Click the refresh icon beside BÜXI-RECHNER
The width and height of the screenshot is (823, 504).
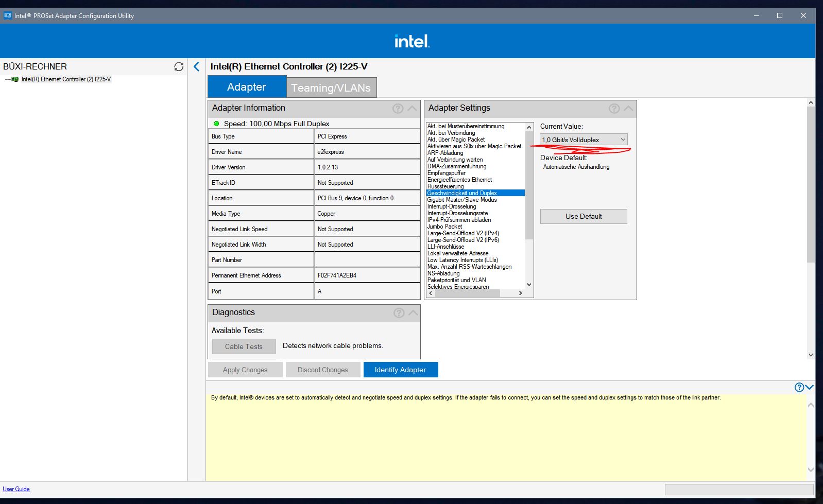[179, 66]
